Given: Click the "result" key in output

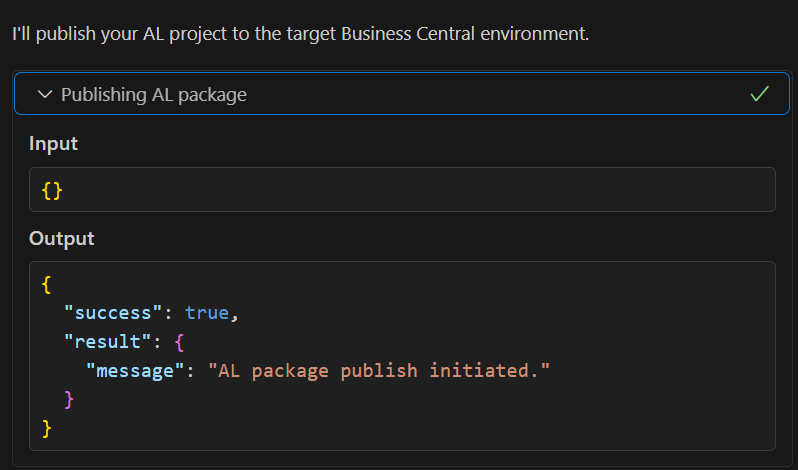Looking at the screenshot, I should [x=103, y=342].
